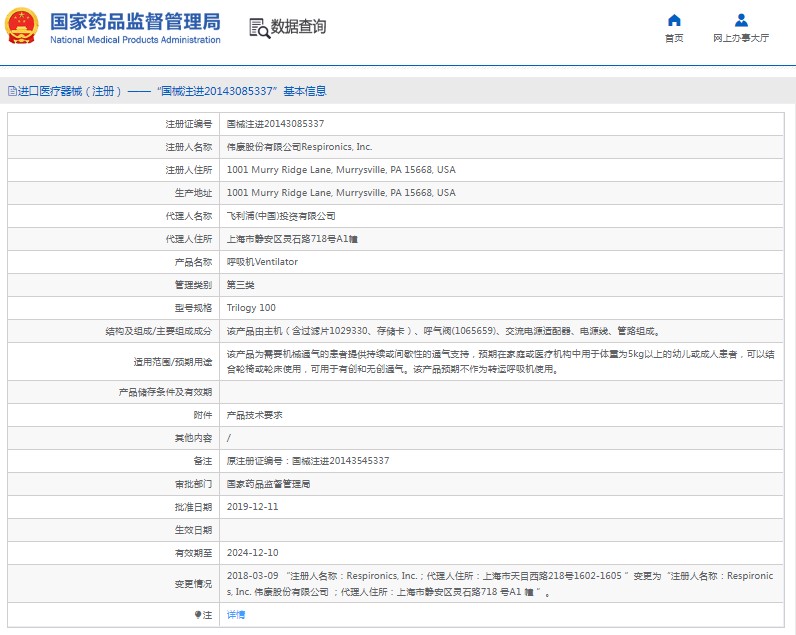Select 原注册证编号 remark text
Image resolution: width=796 pixels, height=635 pixels.
pos(308,461)
